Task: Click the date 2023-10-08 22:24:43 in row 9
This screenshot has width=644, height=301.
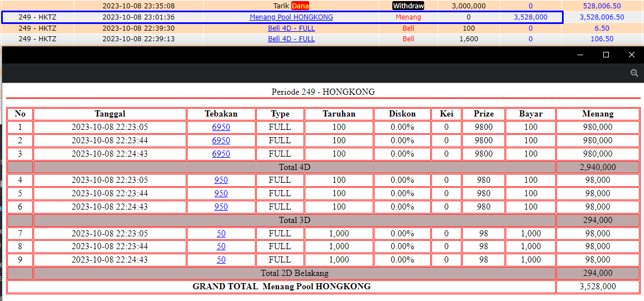Action: 110,260
